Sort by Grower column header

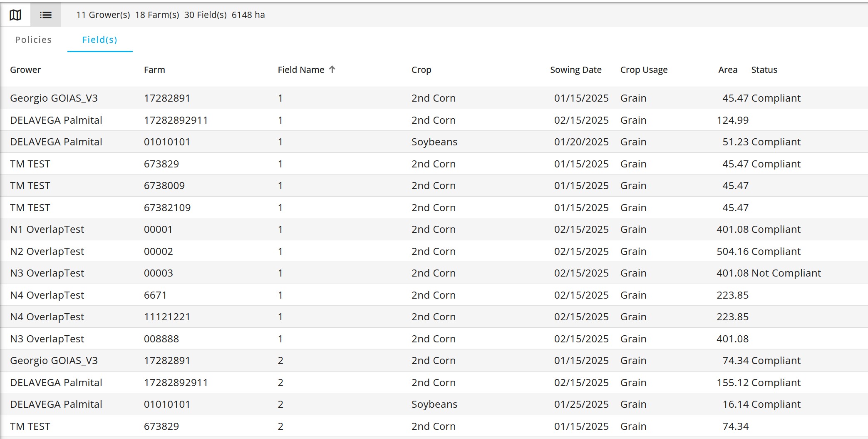coord(25,70)
